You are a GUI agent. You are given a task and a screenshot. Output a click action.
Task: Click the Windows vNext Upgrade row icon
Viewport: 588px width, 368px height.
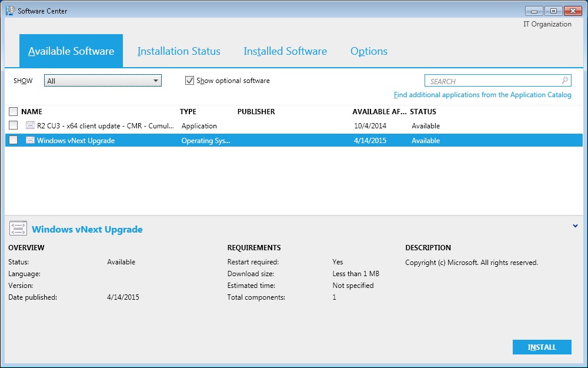tap(31, 141)
